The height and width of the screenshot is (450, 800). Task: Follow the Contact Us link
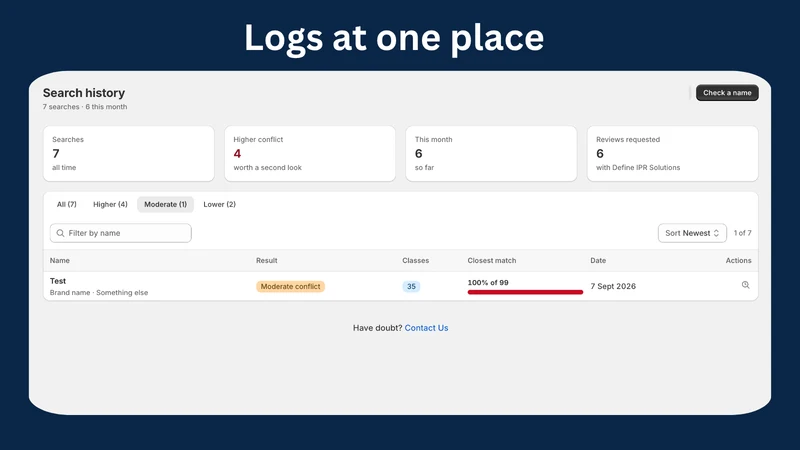(426, 328)
